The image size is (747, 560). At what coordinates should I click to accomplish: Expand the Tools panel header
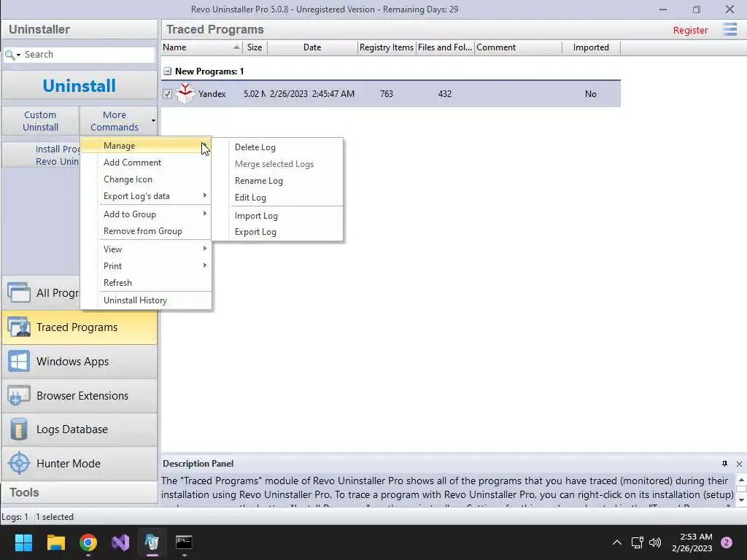tap(80, 492)
